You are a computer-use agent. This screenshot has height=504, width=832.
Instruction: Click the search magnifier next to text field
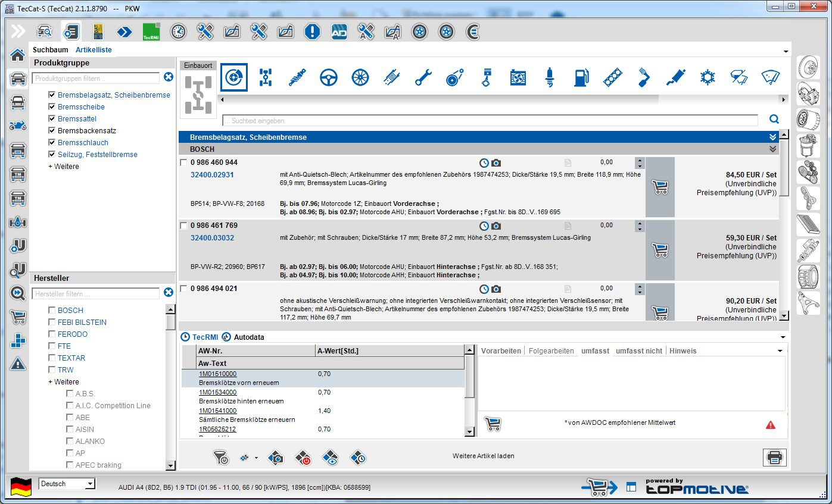tap(774, 120)
